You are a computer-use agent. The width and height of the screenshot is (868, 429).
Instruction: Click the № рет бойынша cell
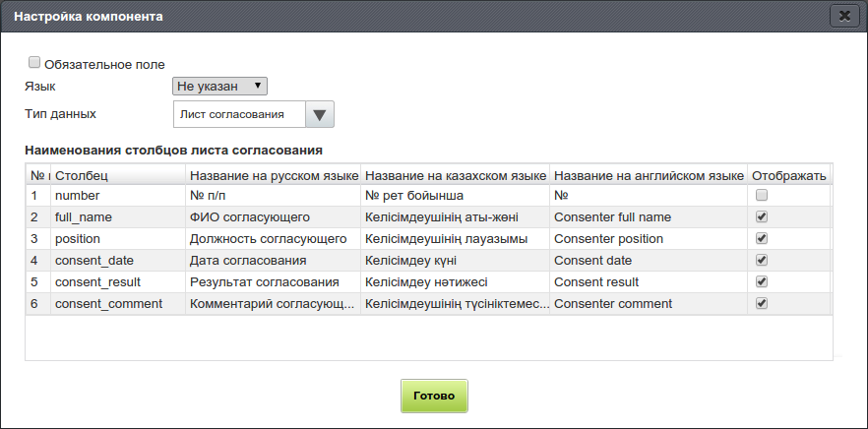coord(455,196)
